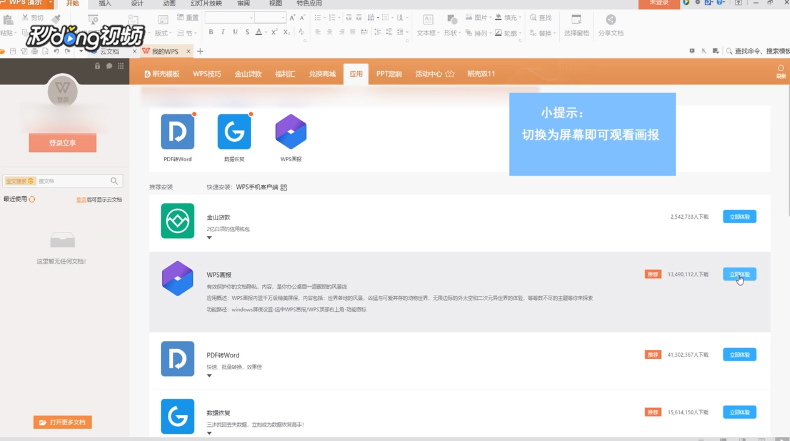The width and height of the screenshot is (790, 441).
Task: Click the Undo arrow in quick access toolbar
Action: [56, 51]
